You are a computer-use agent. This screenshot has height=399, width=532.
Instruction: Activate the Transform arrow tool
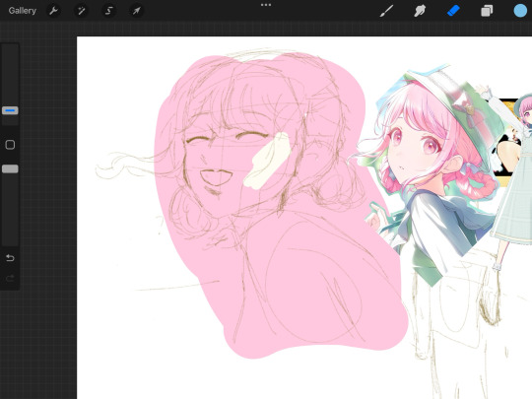pos(136,11)
